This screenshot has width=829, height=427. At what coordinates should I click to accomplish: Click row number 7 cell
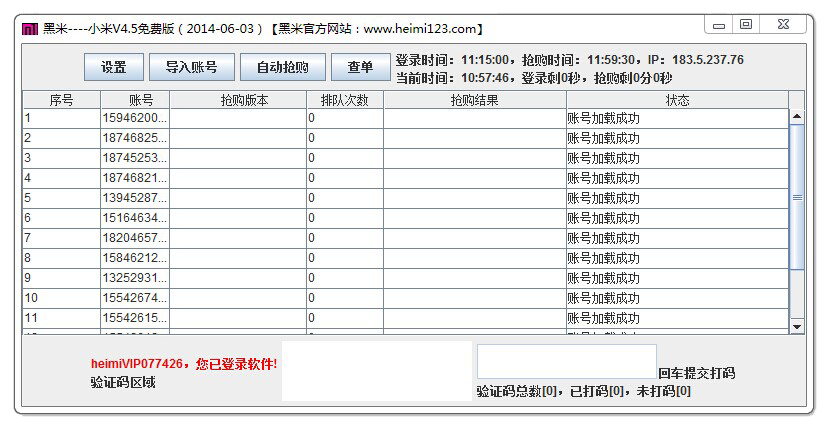61,238
